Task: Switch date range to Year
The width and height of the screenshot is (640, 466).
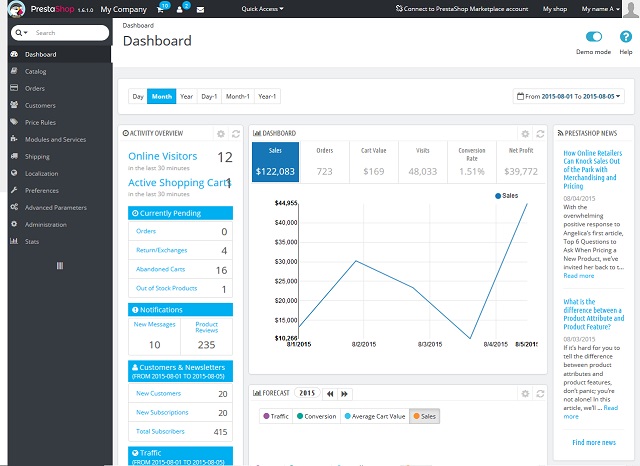Action: [186, 96]
